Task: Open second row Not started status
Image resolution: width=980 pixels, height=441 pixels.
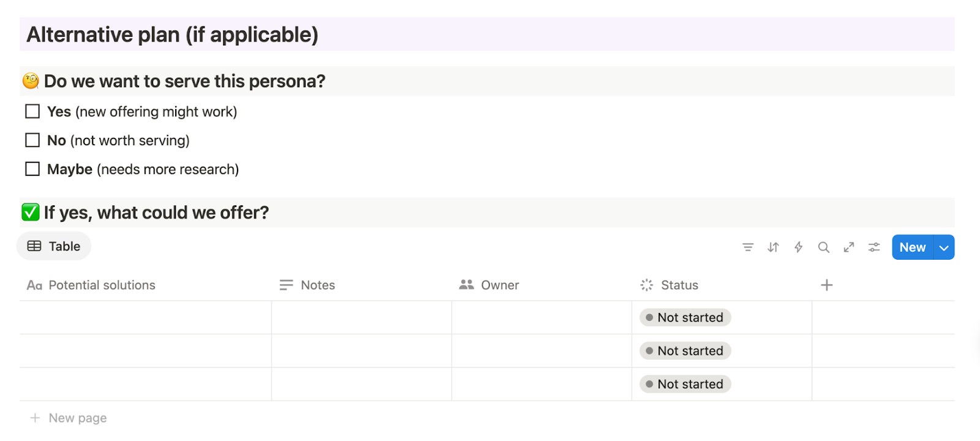Action: 685,351
